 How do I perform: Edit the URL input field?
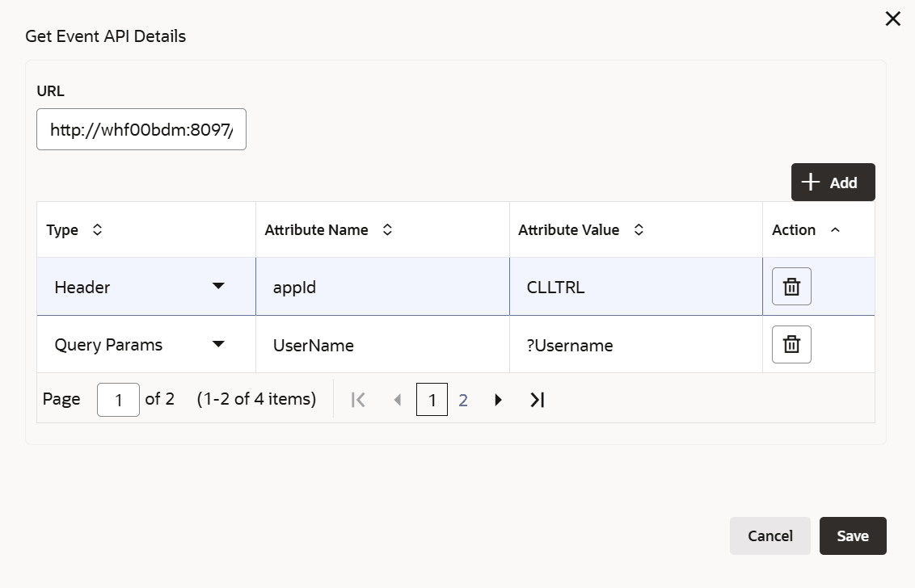point(141,129)
